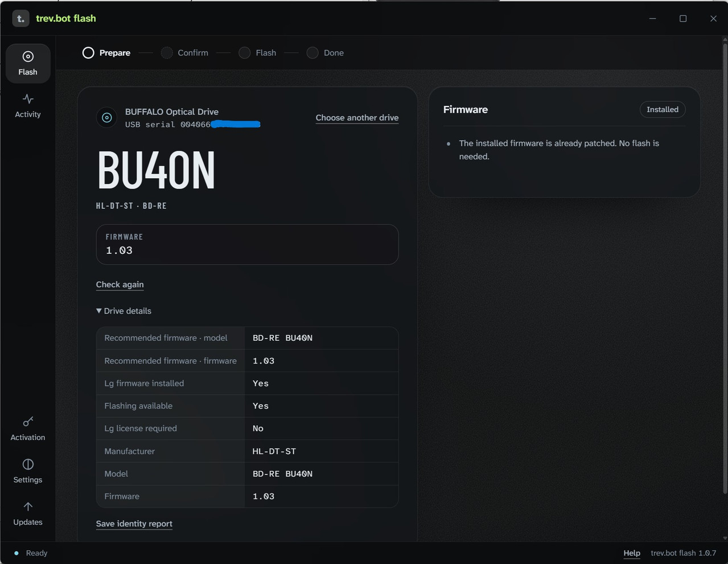The height and width of the screenshot is (564, 728).
Task: Select the Flash step in the progress bar
Action: [257, 53]
